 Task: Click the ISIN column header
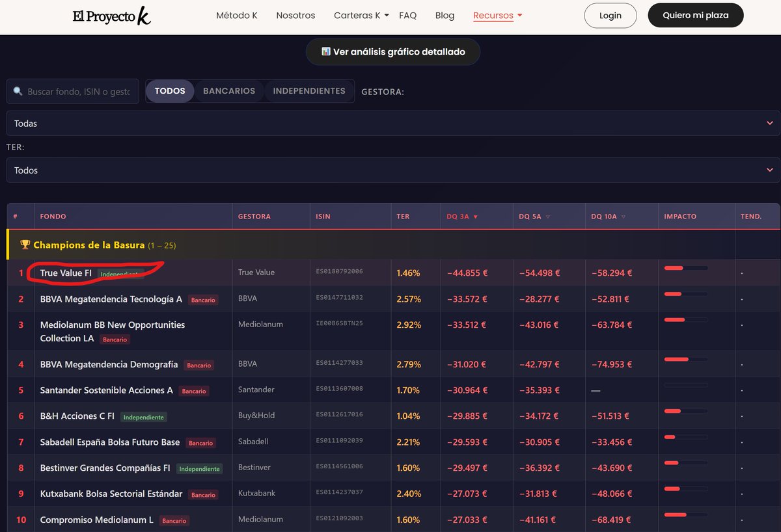coord(323,217)
